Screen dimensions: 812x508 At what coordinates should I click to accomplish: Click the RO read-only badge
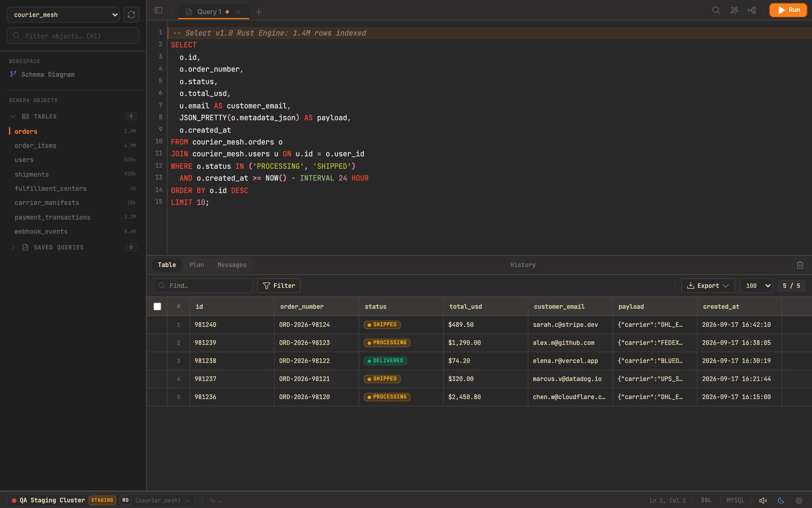click(125, 500)
